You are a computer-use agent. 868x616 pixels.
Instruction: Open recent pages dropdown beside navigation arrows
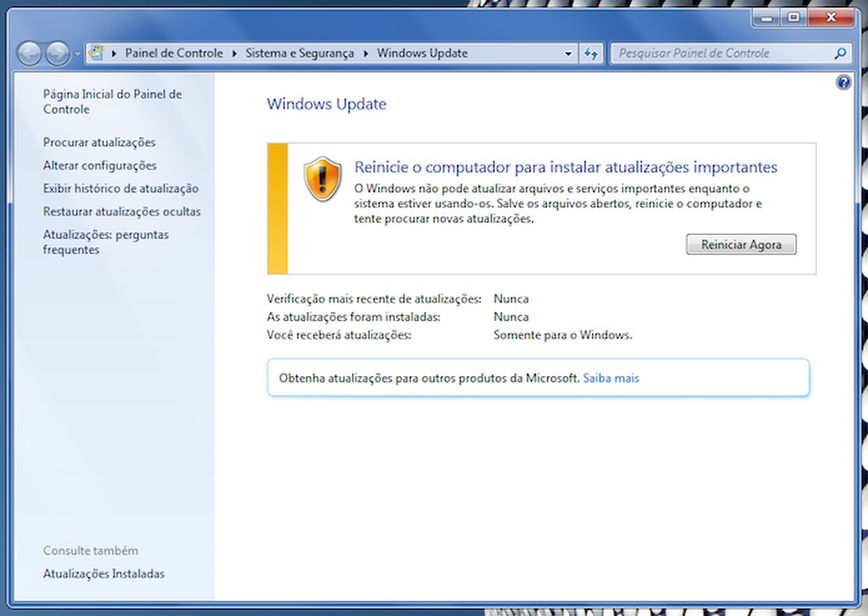tap(78, 54)
